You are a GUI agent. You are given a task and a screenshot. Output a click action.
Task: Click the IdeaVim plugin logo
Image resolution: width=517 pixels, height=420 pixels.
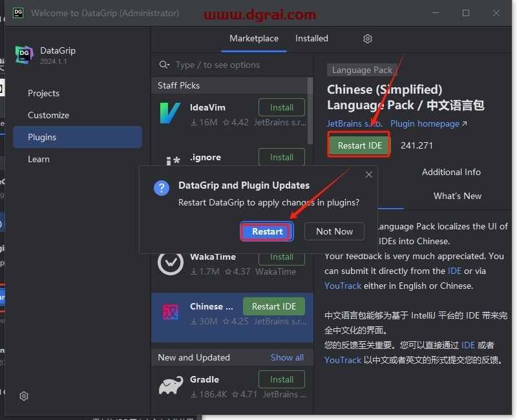[170, 112]
